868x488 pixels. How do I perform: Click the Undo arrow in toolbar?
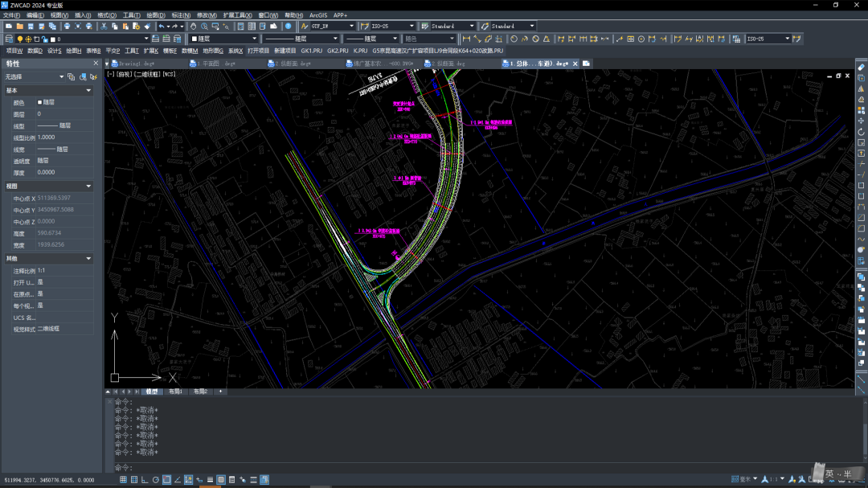pos(161,27)
